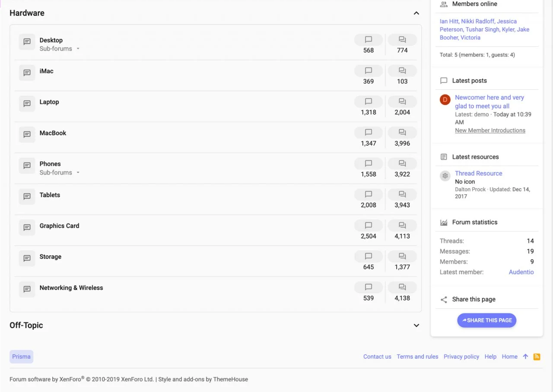This screenshot has height=392, width=553.
Task: Click the message count icon for Laptop
Action: click(402, 102)
